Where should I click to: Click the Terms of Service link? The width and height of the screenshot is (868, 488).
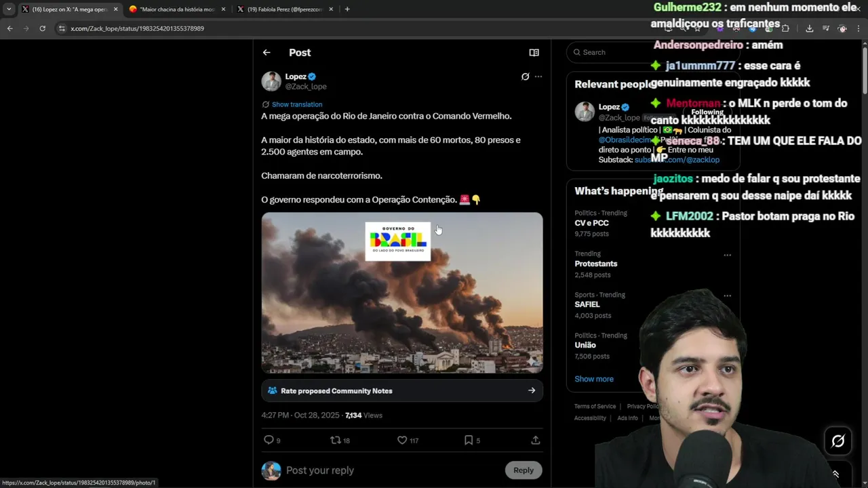[595, 407]
